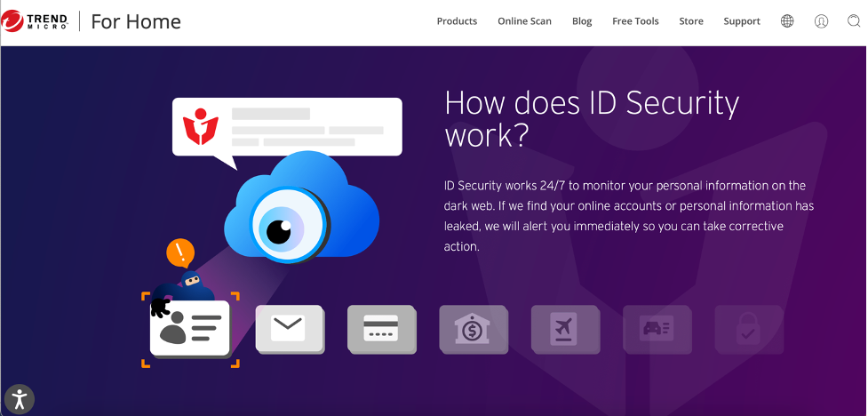Click the Trend Micro logo
This screenshot has width=868, height=416.
pos(36,21)
